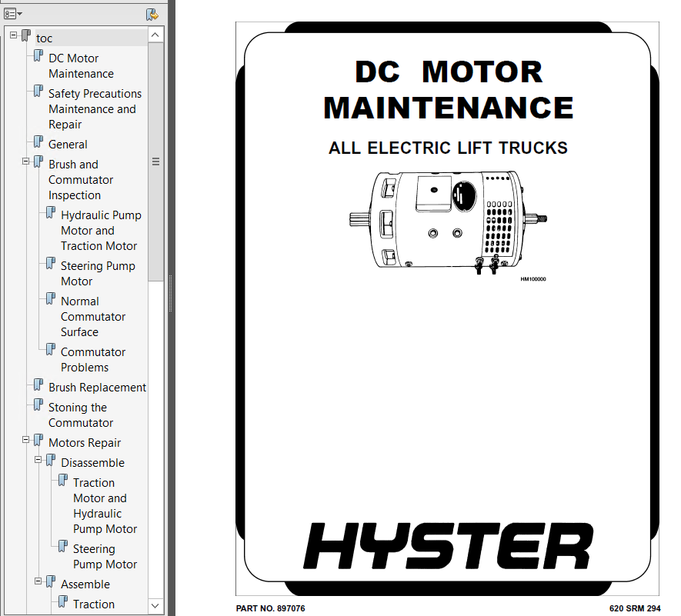Screen dimensions: 681x616
Task: Click the find current bookmark icon
Action: (152, 15)
